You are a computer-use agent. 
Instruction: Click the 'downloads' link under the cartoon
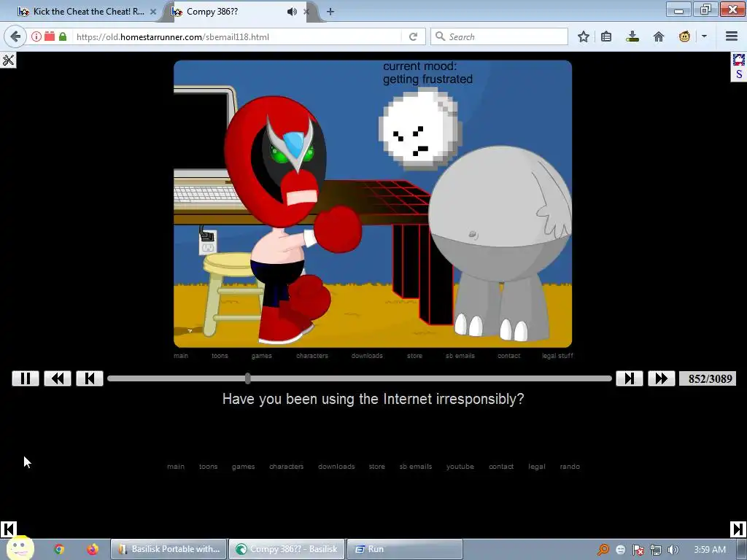pos(367,356)
